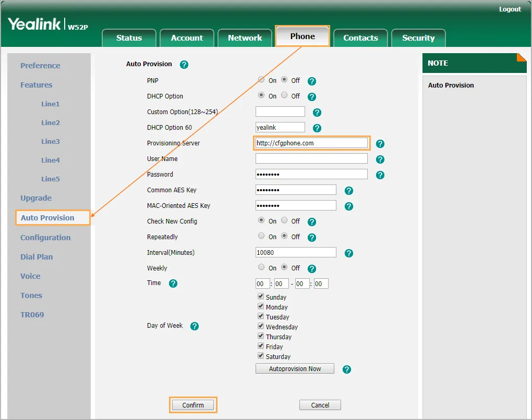Open help icon beside Auto Provision heading
532x420 pixels.
(184, 65)
